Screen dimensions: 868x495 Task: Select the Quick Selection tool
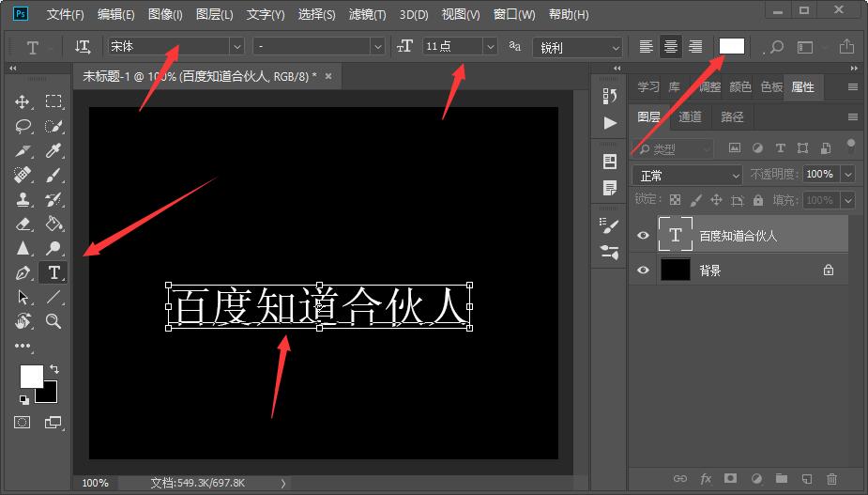point(53,127)
